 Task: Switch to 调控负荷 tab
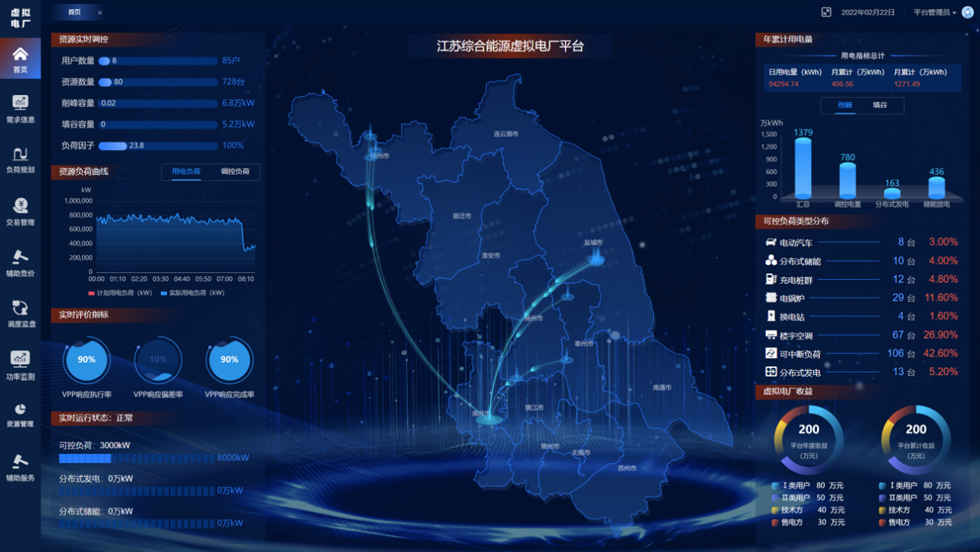(x=235, y=172)
